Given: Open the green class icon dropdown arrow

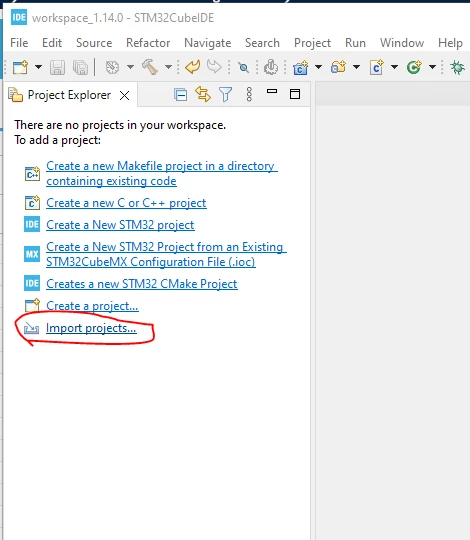Looking at the screenshot, I should 432,67.
